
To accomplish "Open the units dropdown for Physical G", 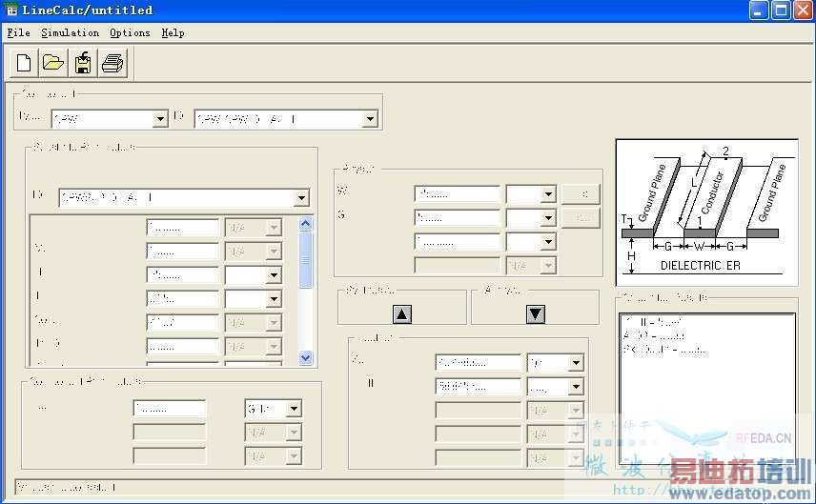I will [x=548, y=218].
